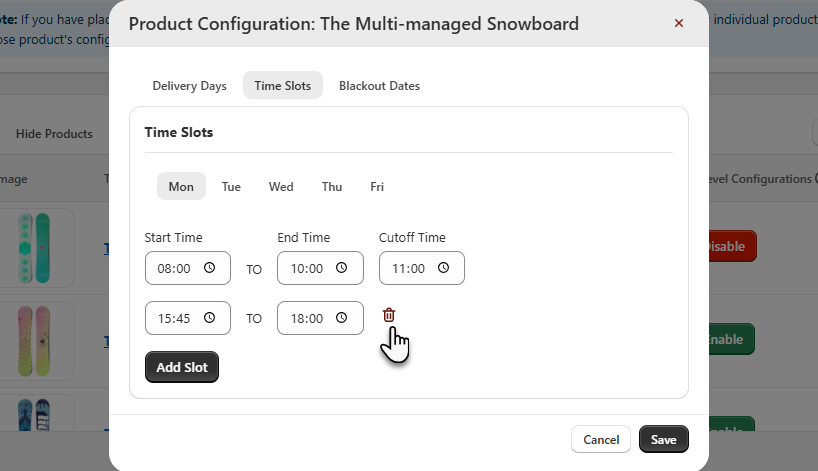Save the product configuration
The width and height of the screenshot is (818, 471).
click(663, 439)
